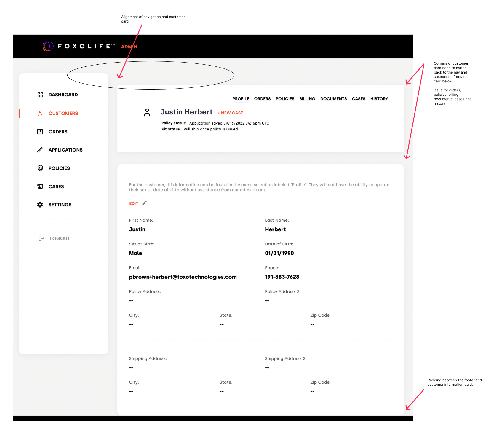499x448 pixels.
Task: Select the Cases tab on customer card
Action: click(x=359, y=99)
